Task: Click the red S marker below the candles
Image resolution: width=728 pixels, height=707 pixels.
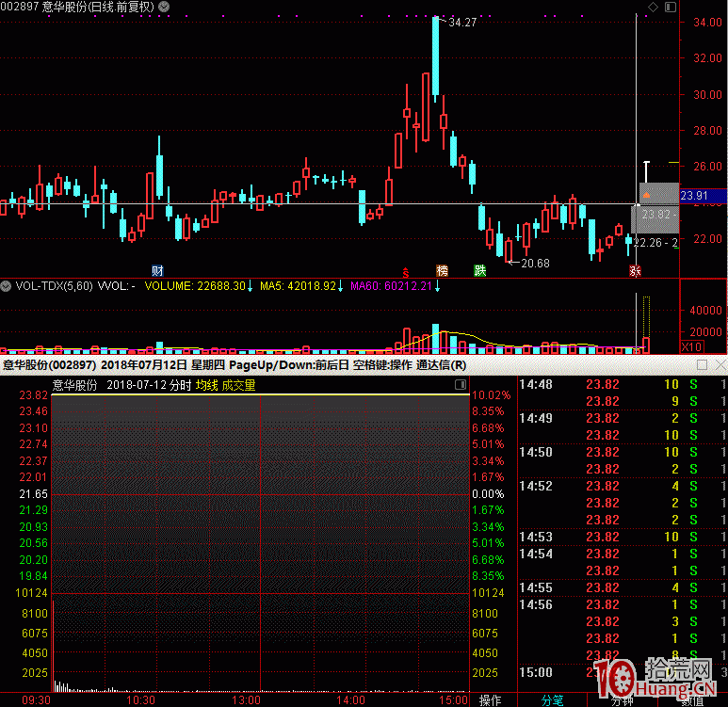Action: 405,272
